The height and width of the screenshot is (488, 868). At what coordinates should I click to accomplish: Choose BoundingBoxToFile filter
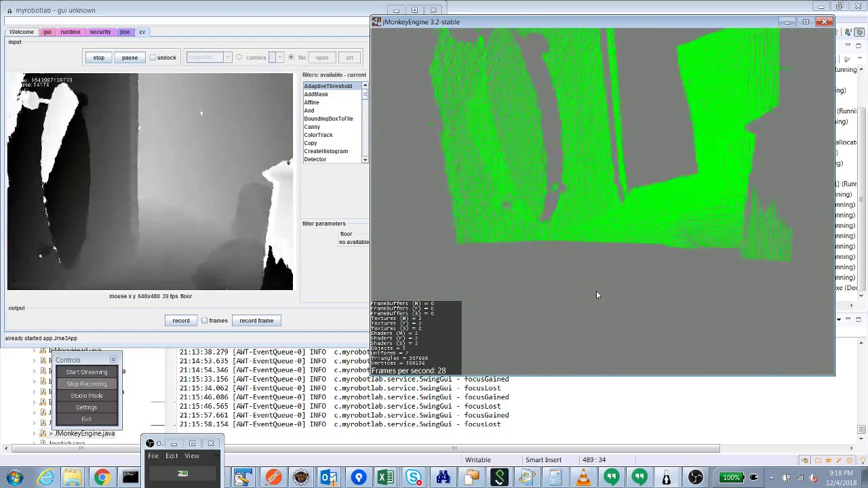click(x=332, y=119)
